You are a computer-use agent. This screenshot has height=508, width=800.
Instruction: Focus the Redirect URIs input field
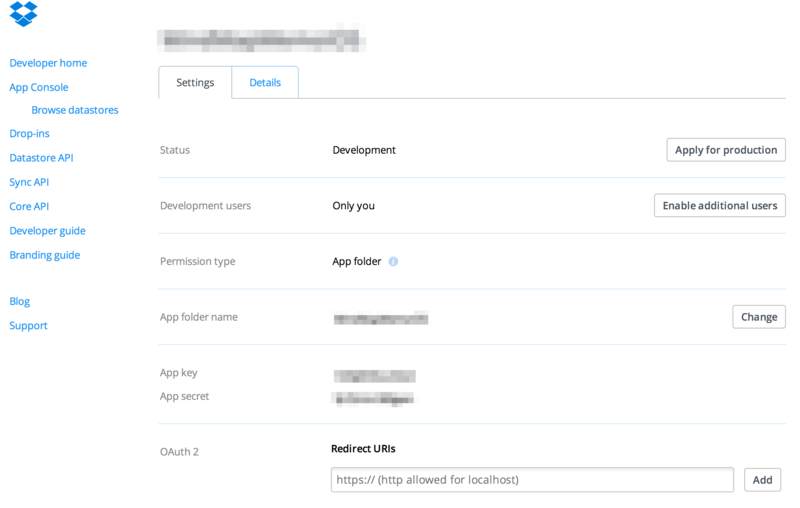point(532,480)
